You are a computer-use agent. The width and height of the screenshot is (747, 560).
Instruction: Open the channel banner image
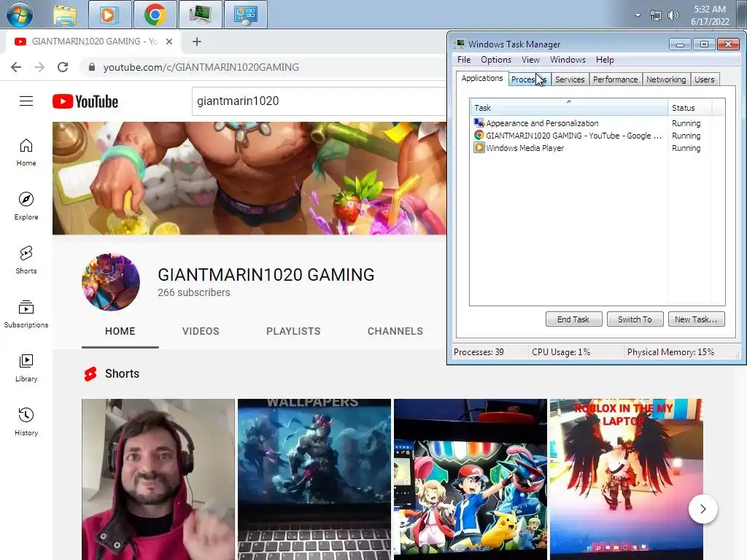249,178
